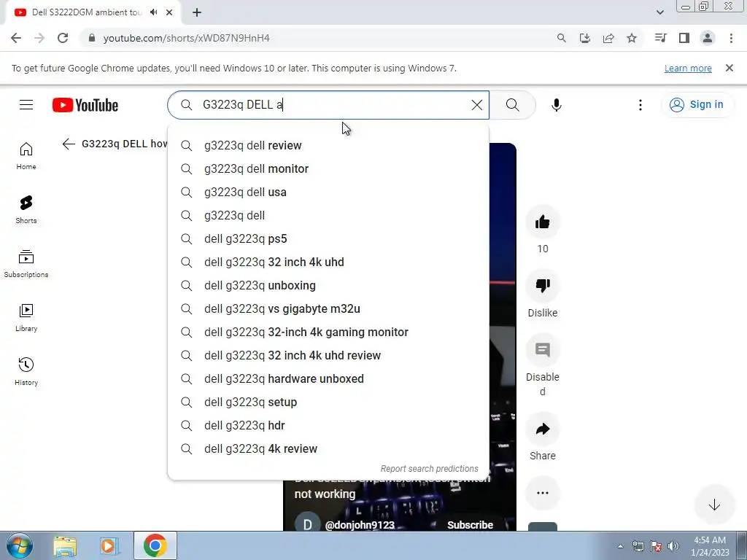The height and width of the screenshot is (560, 747).
Task: Choose suggestion 'dell g3223q hdr'
Action: [x=328, y=425]
